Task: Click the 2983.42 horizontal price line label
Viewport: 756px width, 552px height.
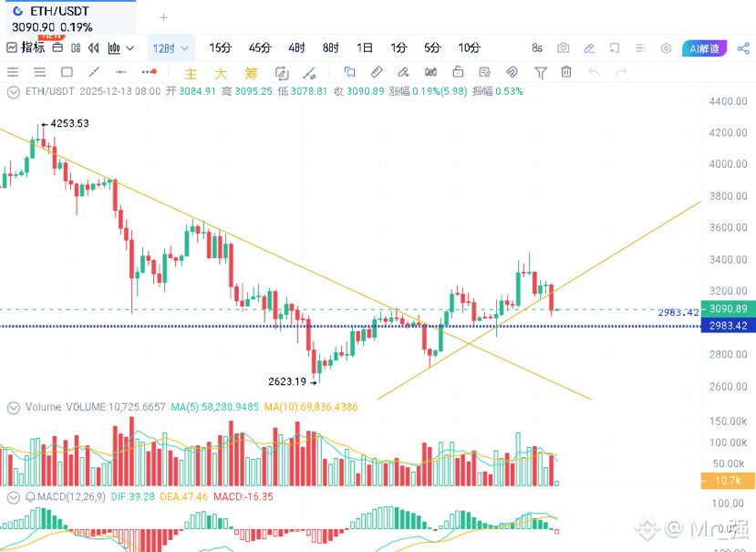Action: point(729,326)
